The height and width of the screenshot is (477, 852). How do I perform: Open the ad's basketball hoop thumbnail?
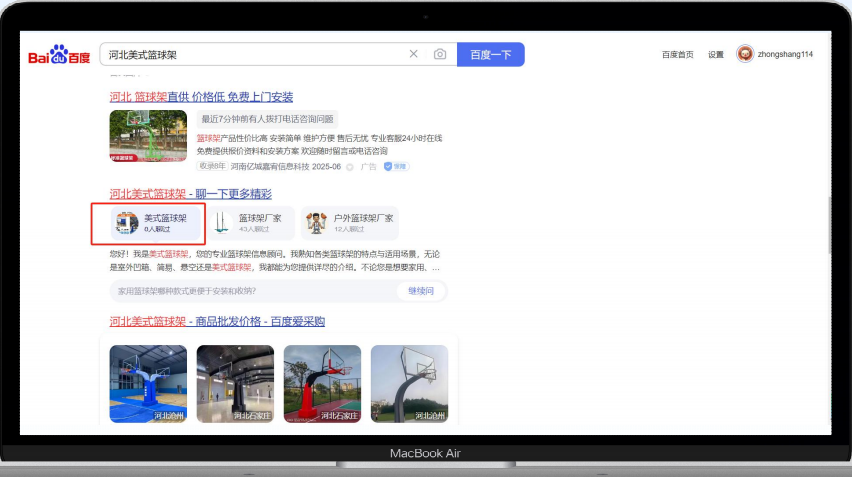[x=148, y=136]
